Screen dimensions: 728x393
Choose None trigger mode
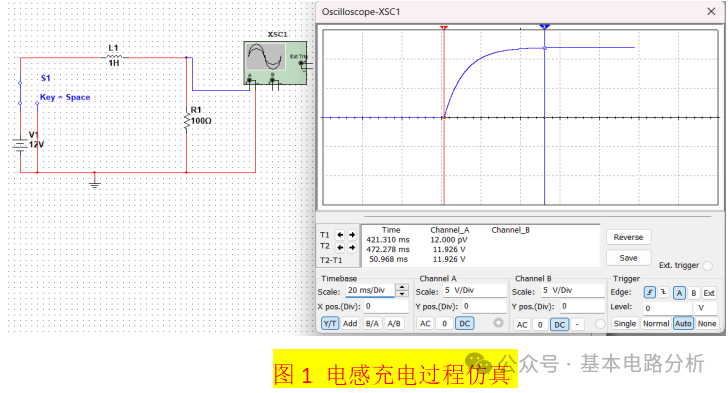pyautogui.click(x=707, y=323)
